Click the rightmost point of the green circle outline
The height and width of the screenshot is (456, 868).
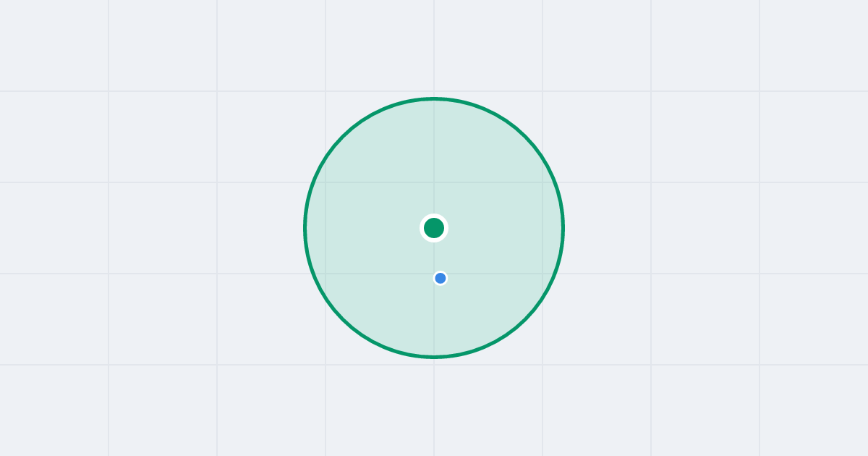point(563,228)
